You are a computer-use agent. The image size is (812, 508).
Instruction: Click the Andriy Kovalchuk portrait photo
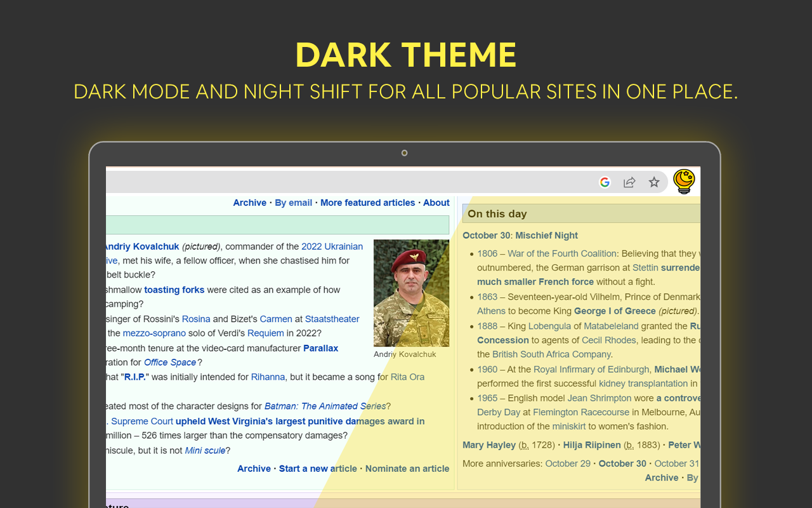[411, 293]
